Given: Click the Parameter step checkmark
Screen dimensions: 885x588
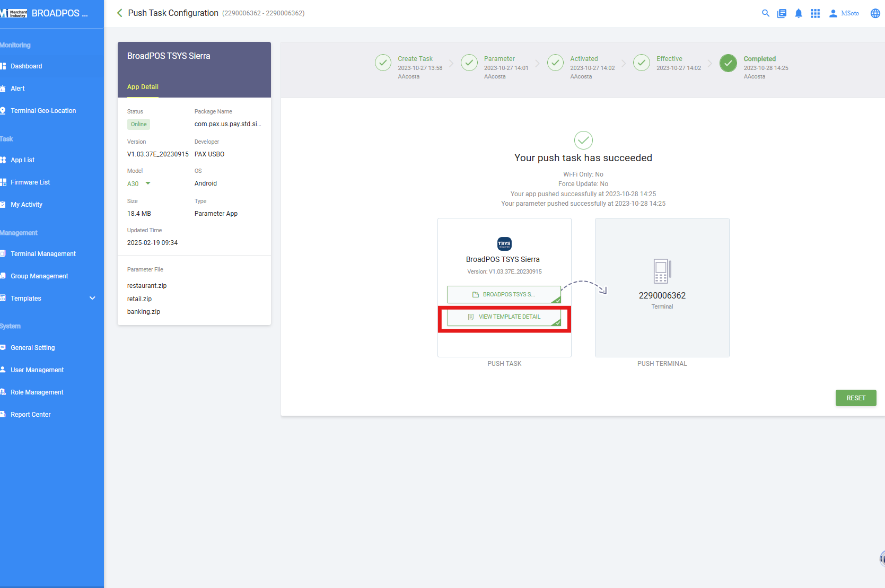Looking at the screenshot, I should [x=469, y=63].
